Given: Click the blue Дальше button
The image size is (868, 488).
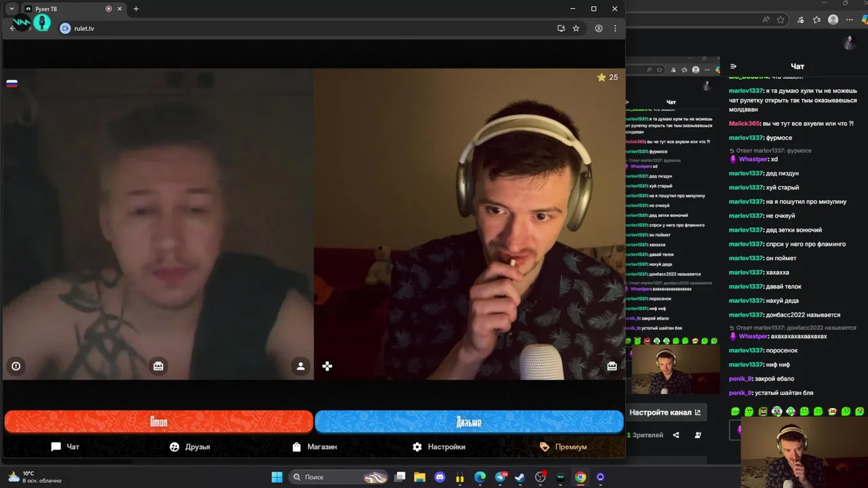Looking at the screenshot, I should click(469, 422).
